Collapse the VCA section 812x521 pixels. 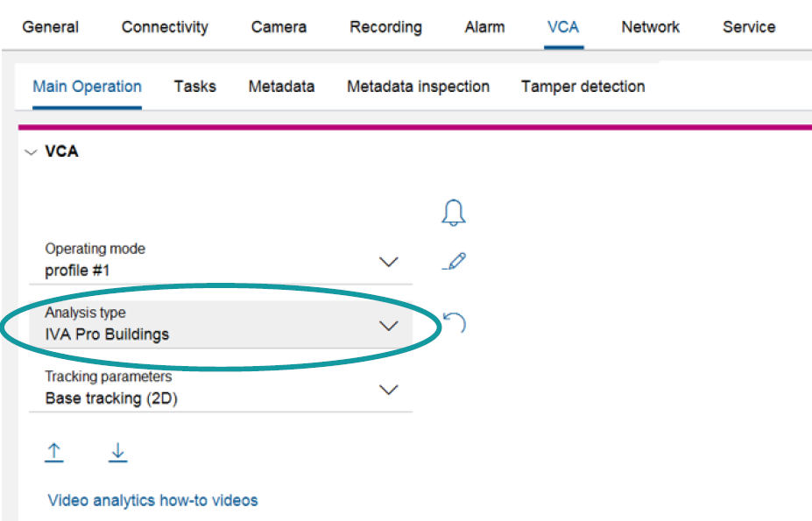(x=29, y=151)
